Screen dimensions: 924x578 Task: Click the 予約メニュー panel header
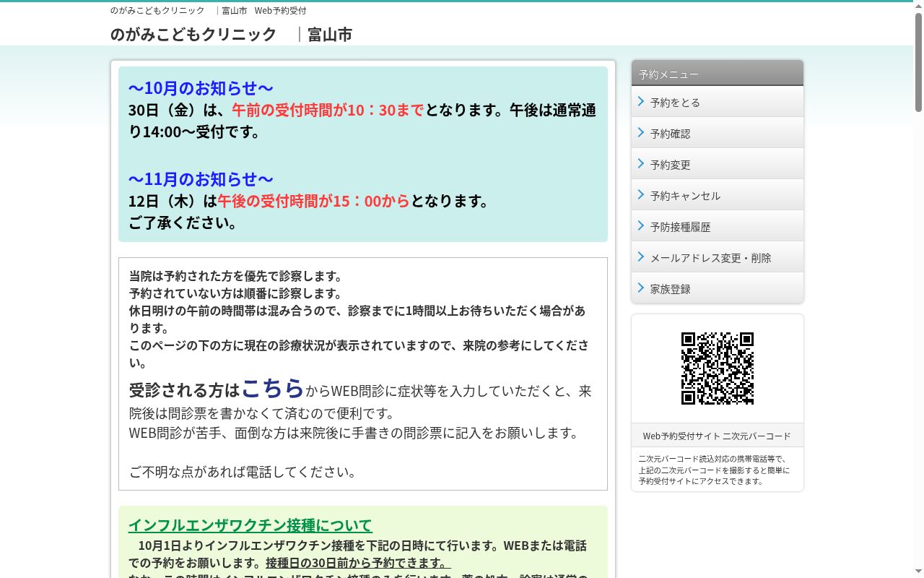[718, 74]
